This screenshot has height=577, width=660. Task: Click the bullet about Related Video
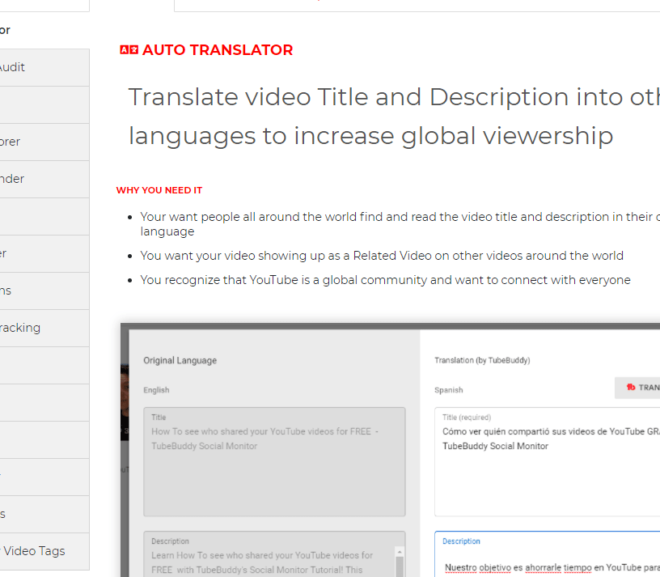[382, 256]
